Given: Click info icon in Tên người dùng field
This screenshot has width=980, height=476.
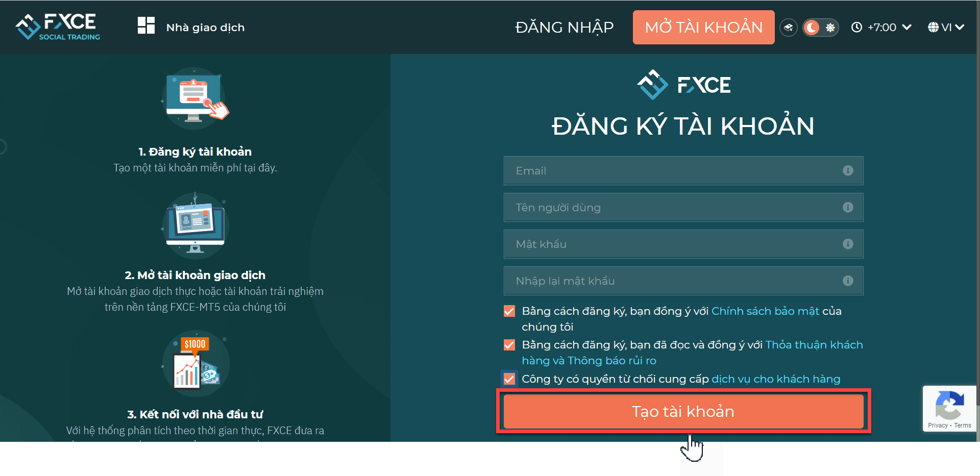Looking at the screenshot, I should click(x=848, y=207).
